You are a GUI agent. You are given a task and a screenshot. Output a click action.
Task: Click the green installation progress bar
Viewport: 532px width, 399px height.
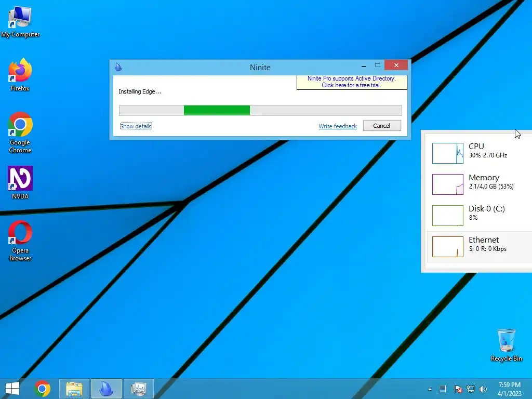tap(260, 110)
